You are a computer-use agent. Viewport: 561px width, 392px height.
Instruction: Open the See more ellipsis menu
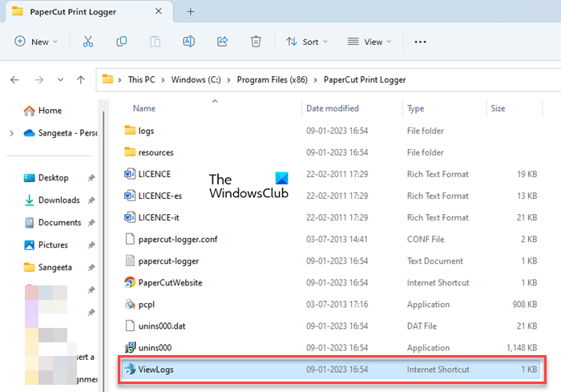(x=420, y=42)
